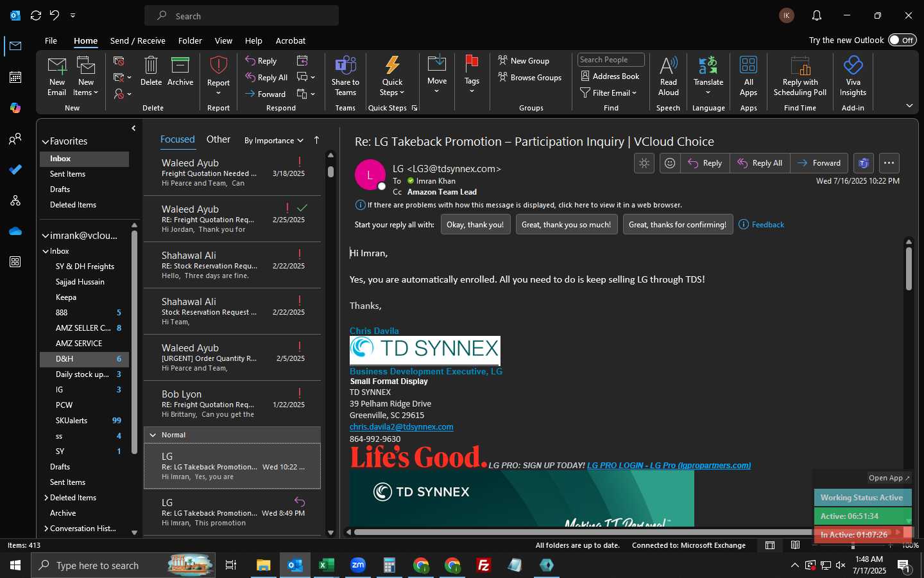The height and width of the screenshot is (578, 924).
Task: Open the Send / Receive tab
Action: pos(138,40)
